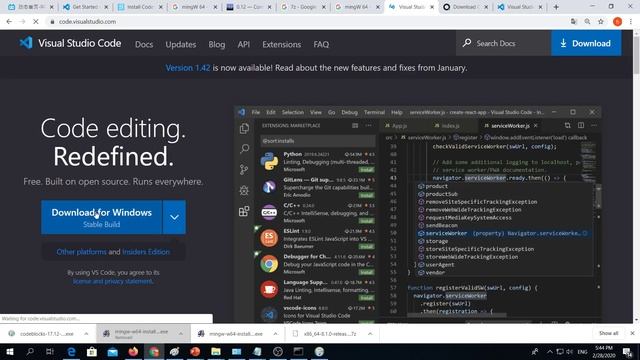This screenshot has width=640, height=360.
Task: Click the blue Download button in header
Action: coord(586,43)
